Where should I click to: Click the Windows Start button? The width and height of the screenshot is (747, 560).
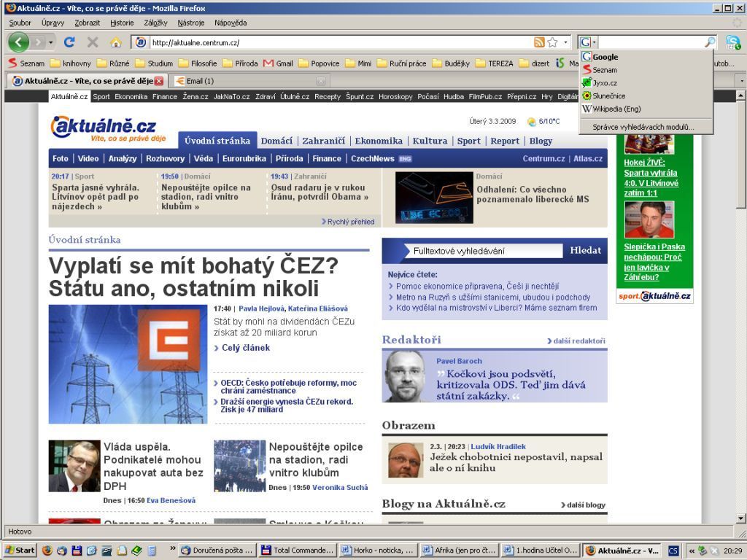click(x=20, y=551)
